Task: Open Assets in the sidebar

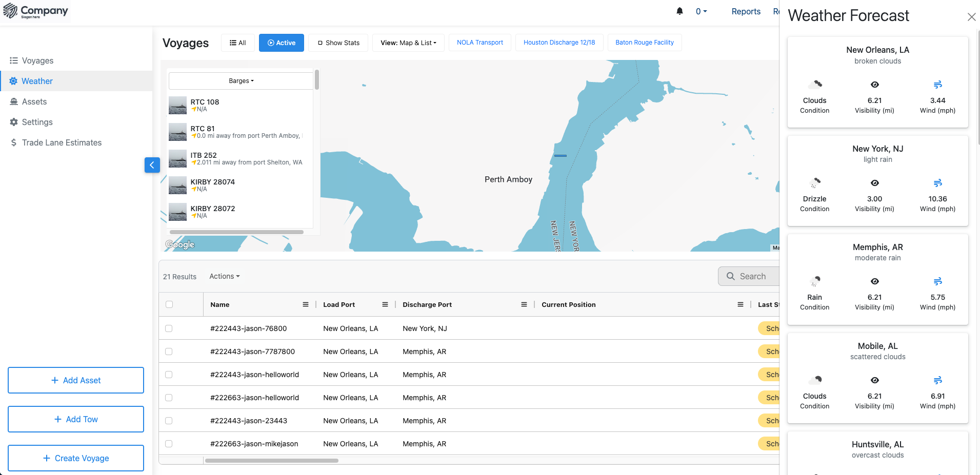Action: point(34,101)
